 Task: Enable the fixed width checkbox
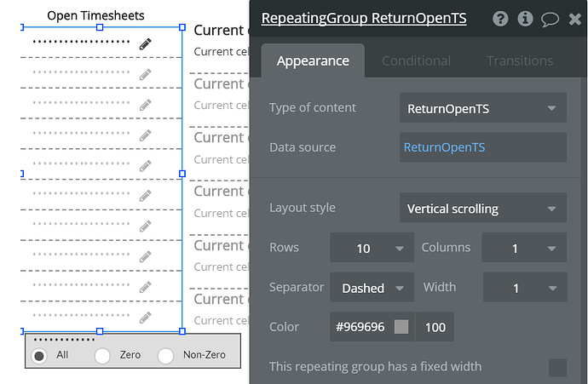pos(557,367)
